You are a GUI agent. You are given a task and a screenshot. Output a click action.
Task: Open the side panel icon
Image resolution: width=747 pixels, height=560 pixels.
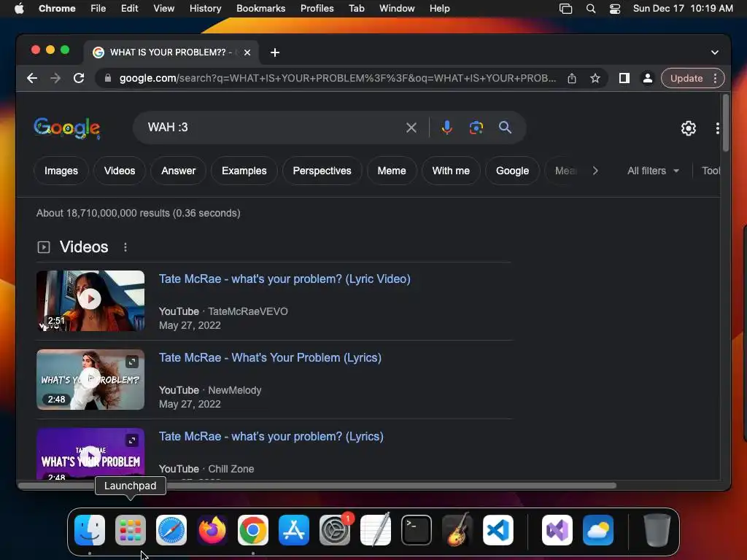(x=624, y=78)
